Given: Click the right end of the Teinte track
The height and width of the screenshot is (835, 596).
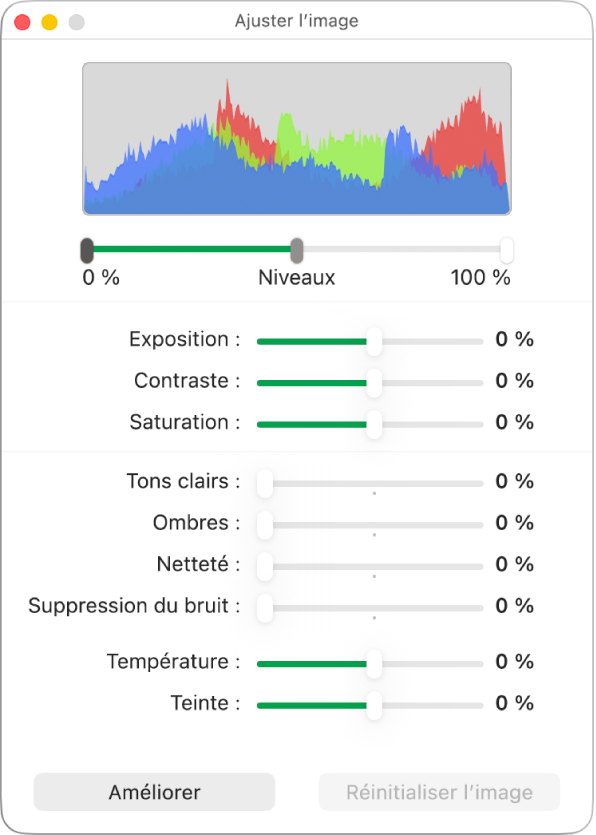Looking at the screenshot, I should 480,706.
